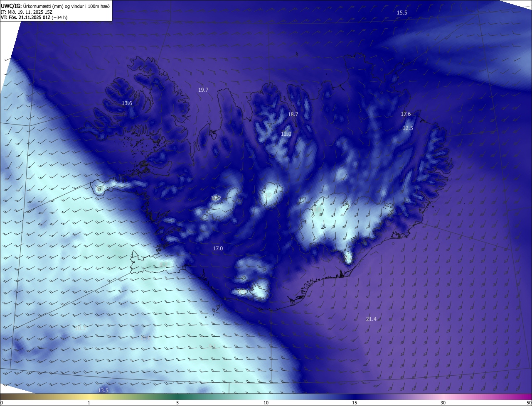Screen dimensions: 532x406
Task: Click the map value 19.7
Action: [x=203, y=90]
